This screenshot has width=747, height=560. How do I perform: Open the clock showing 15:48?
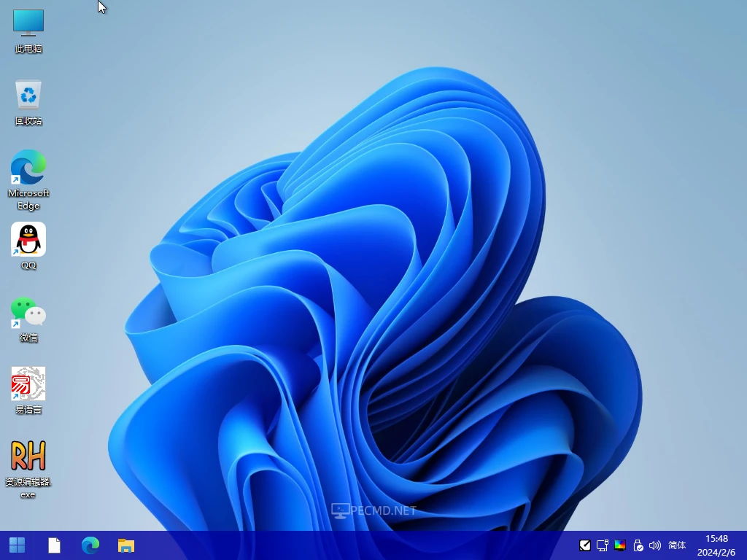point(716,539)
